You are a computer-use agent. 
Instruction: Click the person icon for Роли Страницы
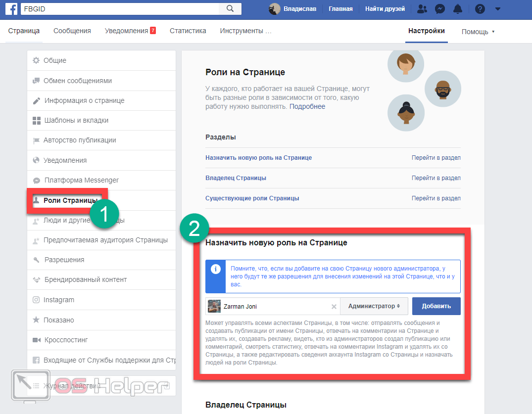click(x=36, y=200)
